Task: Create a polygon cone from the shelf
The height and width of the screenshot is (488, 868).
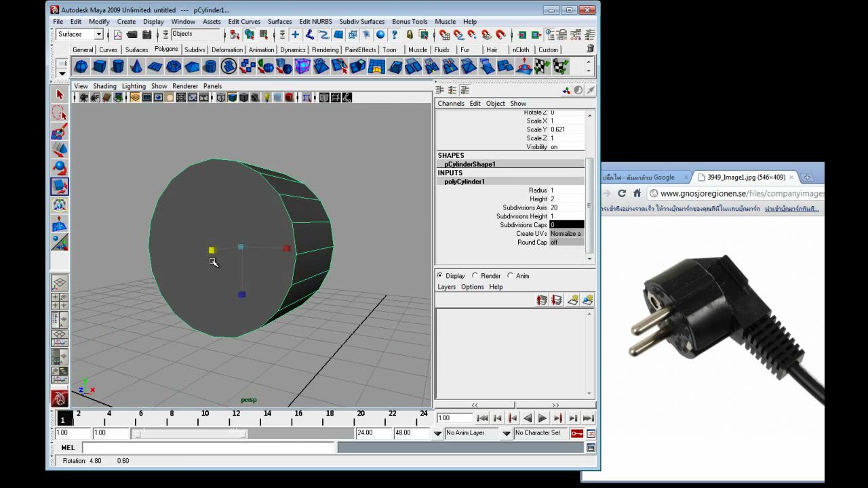Action: coord(136,66)
